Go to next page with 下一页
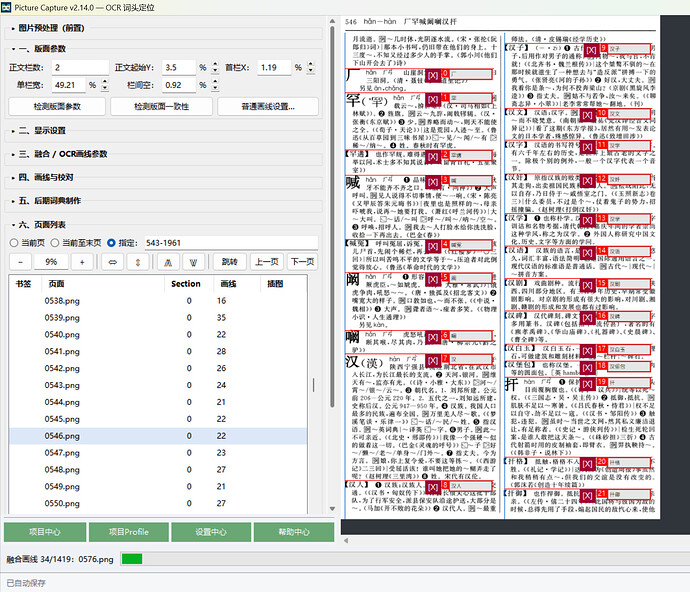690x592 pixels. coord(303,262)
